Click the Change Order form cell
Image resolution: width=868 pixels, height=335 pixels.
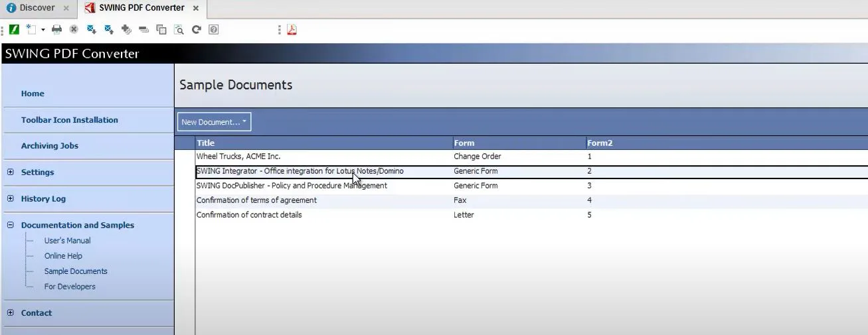(x=477, y=157)
